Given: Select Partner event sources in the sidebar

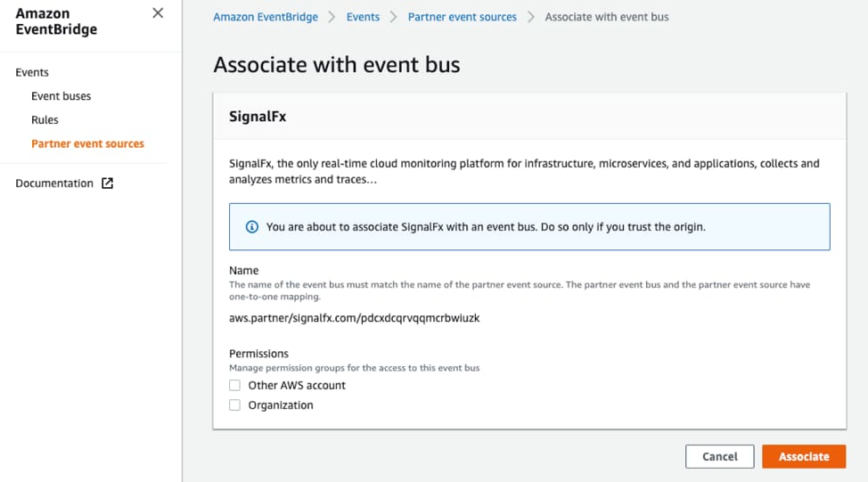Looking at the screenshot, I should click(87, 143).
